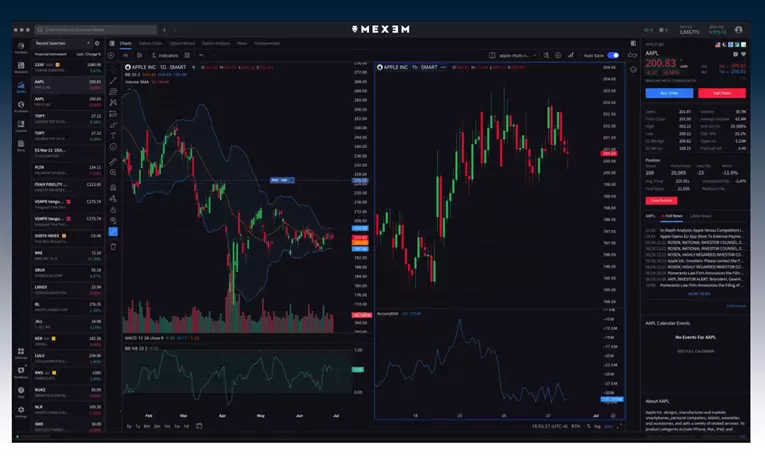The width and height of the screenshot is (765, 456).
Task: Select the brush drawing tool
Action: coord(113,125)
